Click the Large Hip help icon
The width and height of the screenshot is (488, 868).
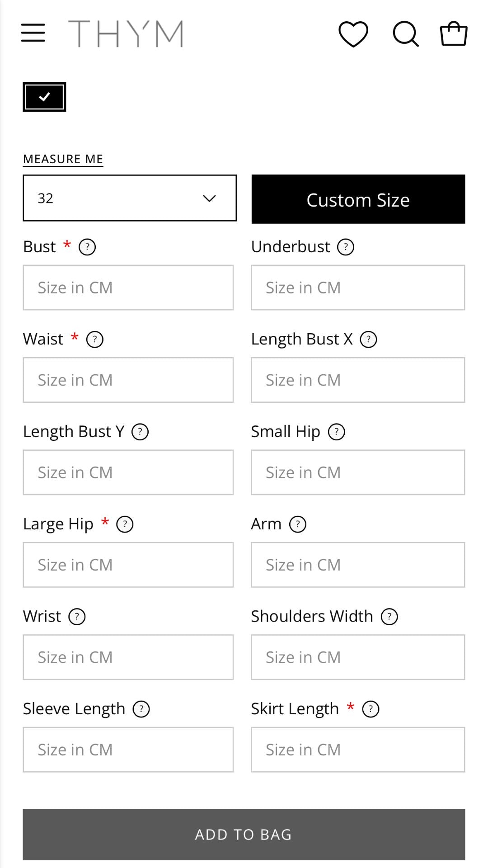click(125, 524)
